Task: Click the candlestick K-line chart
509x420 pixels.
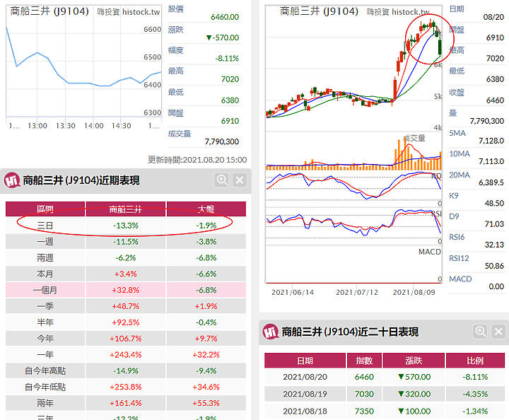Action: click(354, 68)
